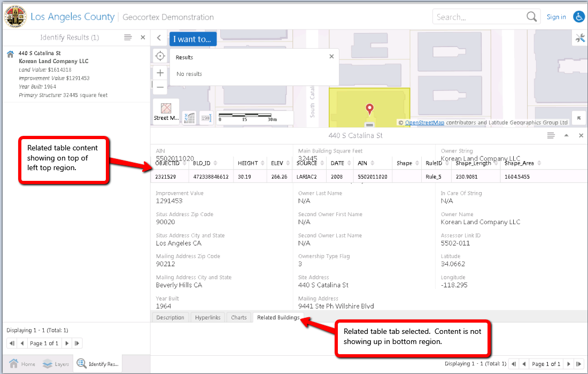The image size is (588, 374).
Task: Click the Assessor Link ID value 5502-011
Action: pos(455,243)
